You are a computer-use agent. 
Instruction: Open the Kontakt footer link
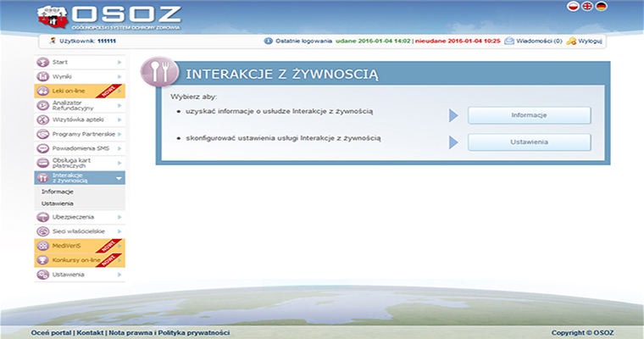click(90, 333)
